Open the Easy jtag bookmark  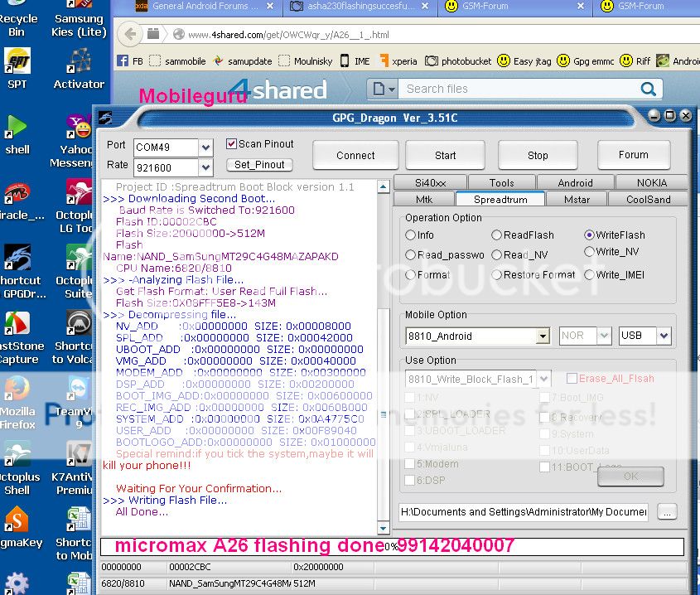[x=524, y=60]
